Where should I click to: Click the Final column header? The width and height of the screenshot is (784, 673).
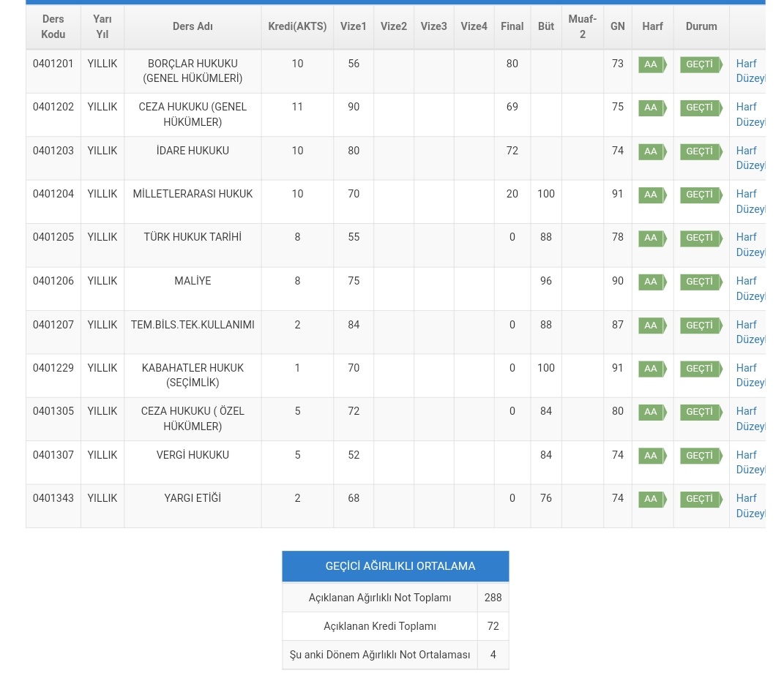point(512,26)
